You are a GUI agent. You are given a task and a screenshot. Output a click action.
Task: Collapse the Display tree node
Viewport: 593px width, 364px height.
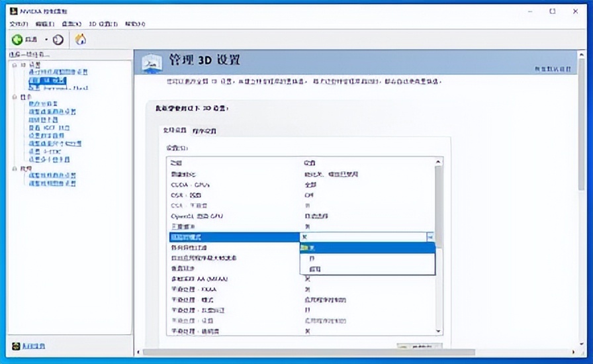[15, 97]
